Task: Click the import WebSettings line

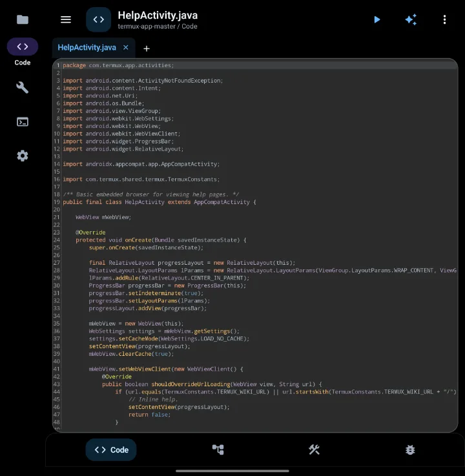Action: click(118, 118)
